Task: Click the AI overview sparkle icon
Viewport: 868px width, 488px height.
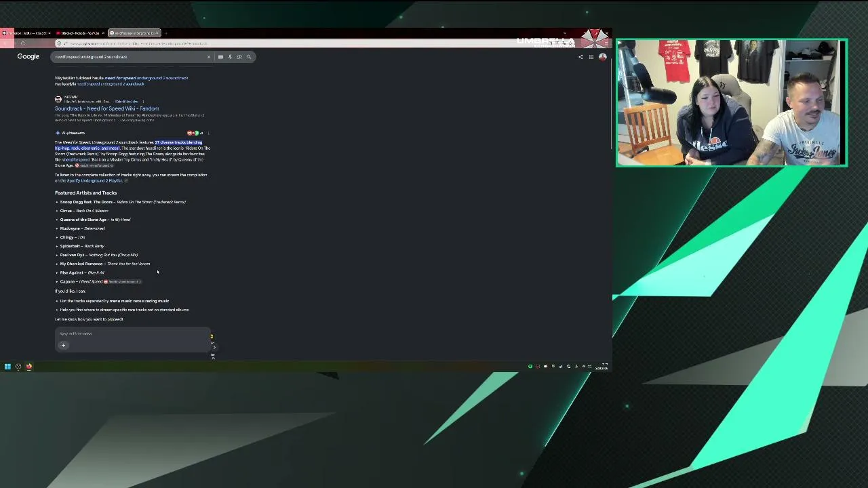Action: pyautogui.click(x=58, y=133)
